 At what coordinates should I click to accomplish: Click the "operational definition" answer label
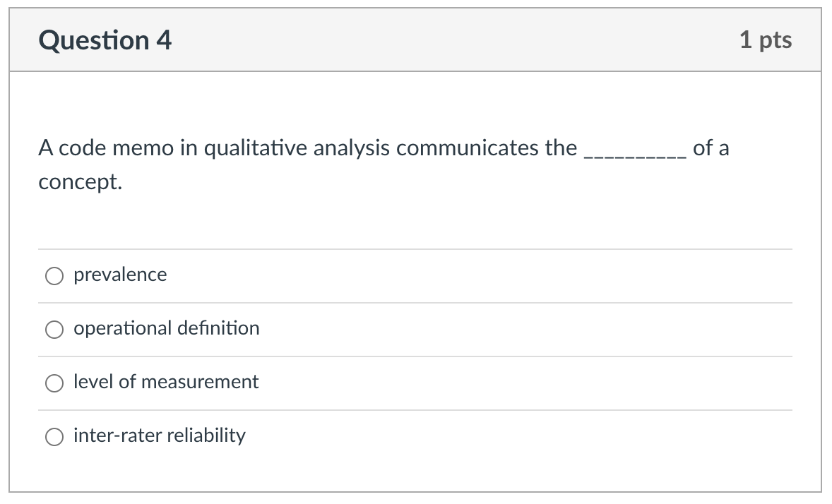166,328
